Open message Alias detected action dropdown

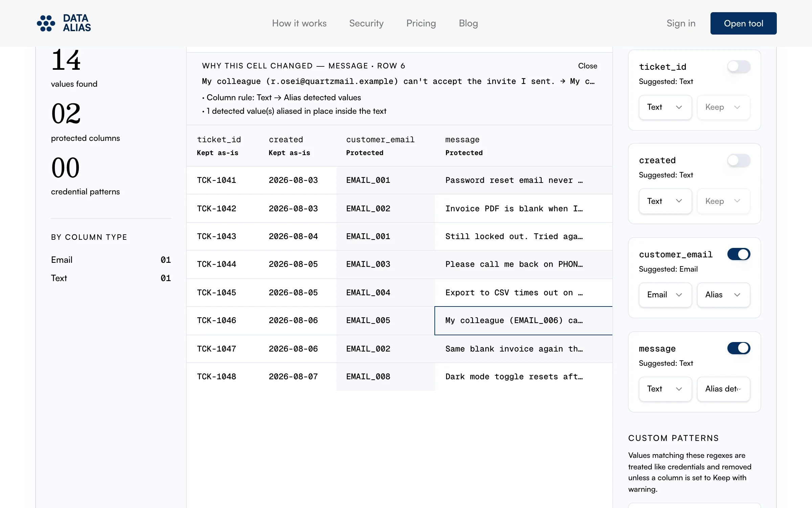(x=723, y=389)
